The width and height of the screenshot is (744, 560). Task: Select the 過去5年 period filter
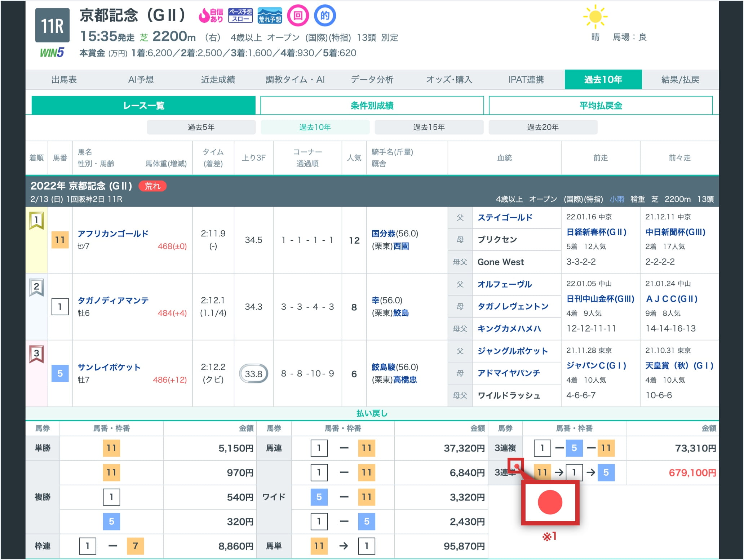[x=201, y=127]
